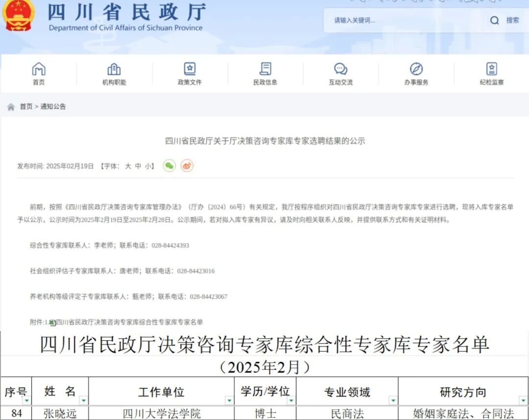Open 政策文件 via its star document icon
Image resolution: width=529 pixels, height=420 pixels.
tap(189, 69)
